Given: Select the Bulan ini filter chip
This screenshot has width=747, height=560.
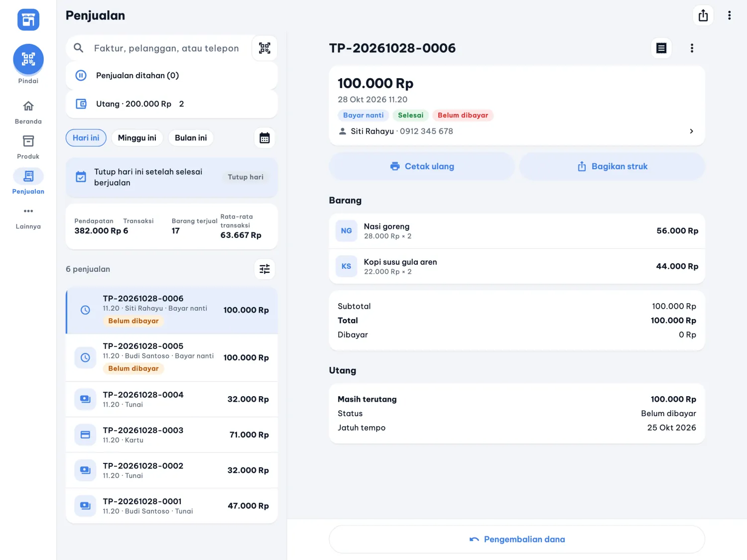Looking at the screenshot, I should click(191, 138).
